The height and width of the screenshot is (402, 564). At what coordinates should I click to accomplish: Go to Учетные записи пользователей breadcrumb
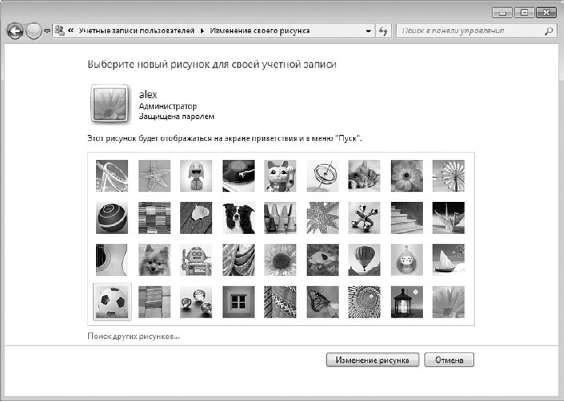pos(137,31)
